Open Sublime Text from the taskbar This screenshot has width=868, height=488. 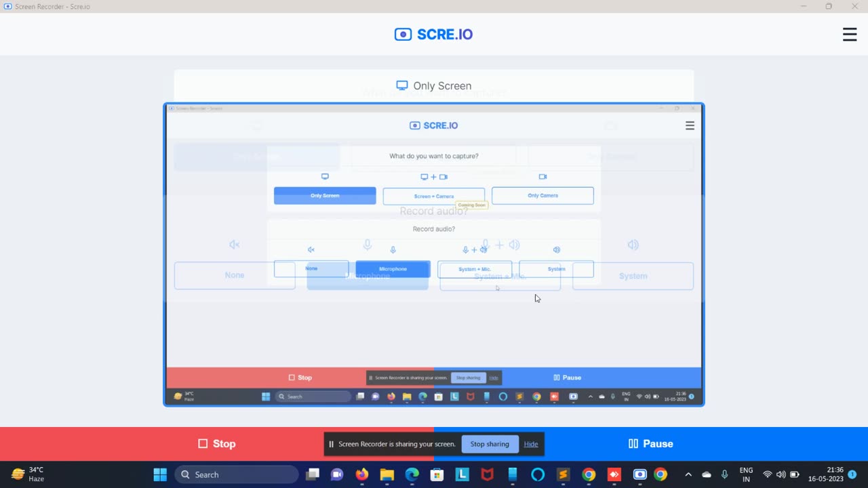coord(563,474)
